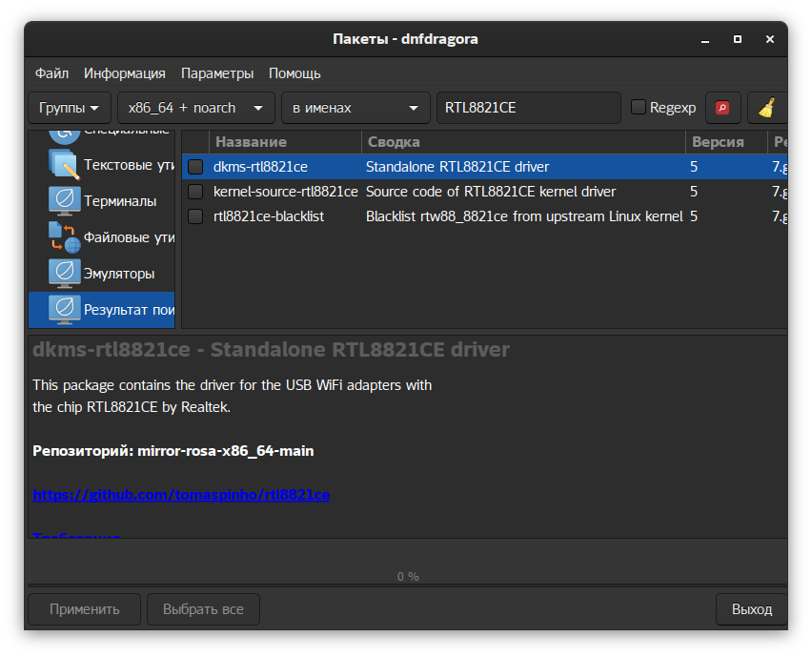Enable the Regexp checkbox

point(639,108)
